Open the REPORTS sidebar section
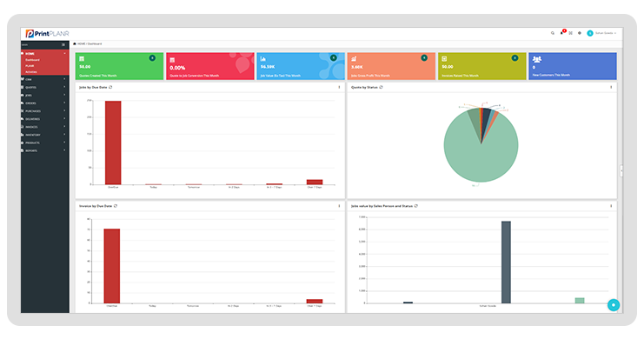The image size is (644, 339). click(x=45, y=150)
